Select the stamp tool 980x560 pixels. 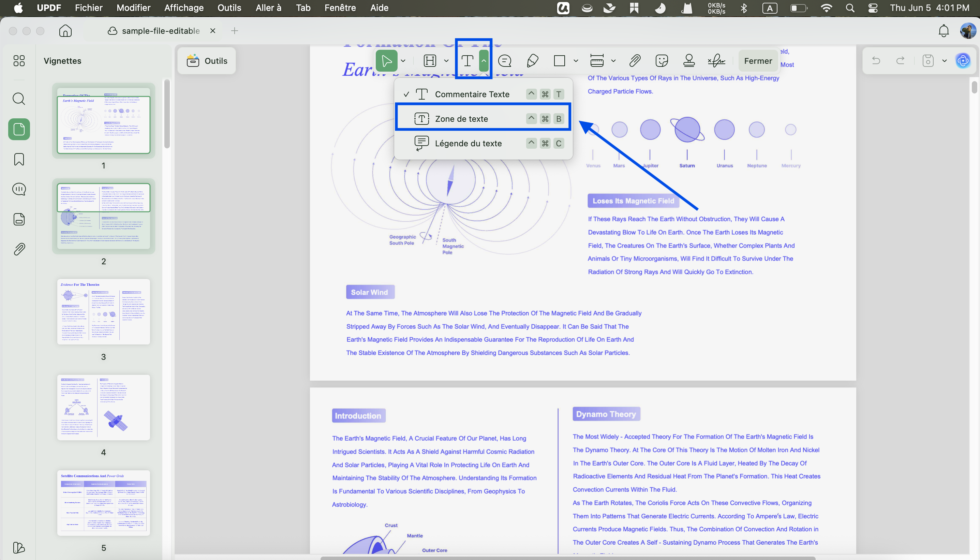[x=689, y=61]
